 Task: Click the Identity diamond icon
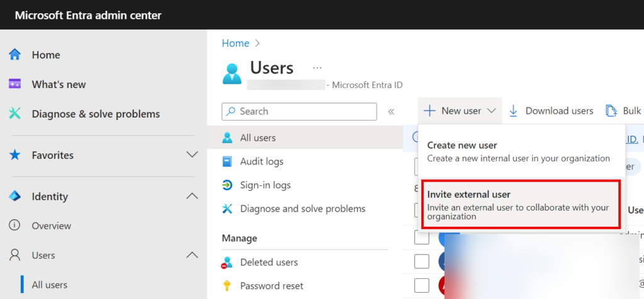coord(15,196)
